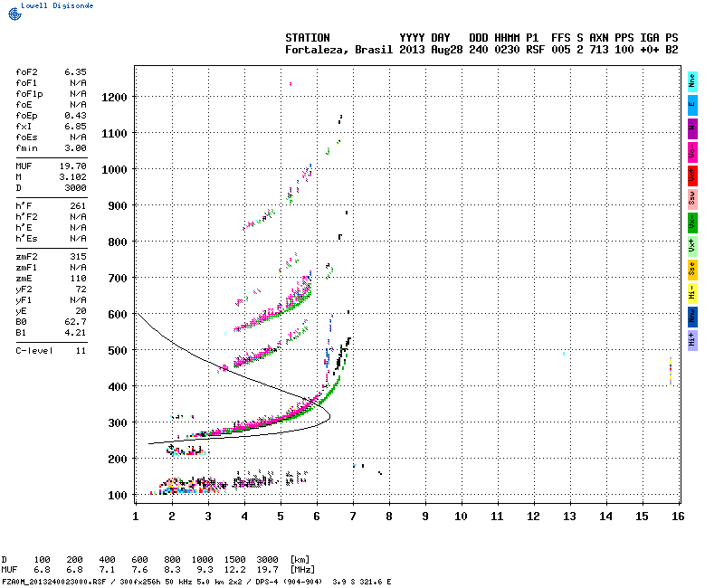
Task: Click the Lowell Digisonde globe logo icon
Action: pos(14,14)
